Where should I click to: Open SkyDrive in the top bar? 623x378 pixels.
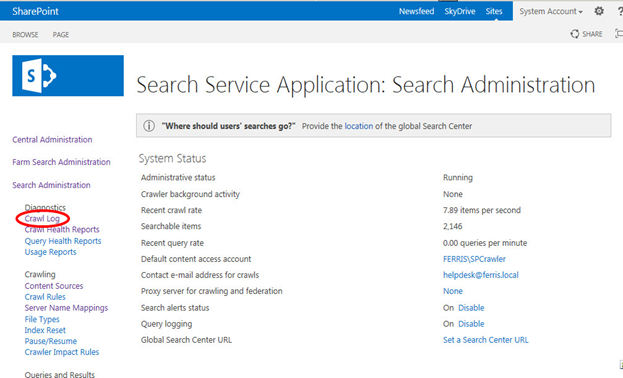coord(460,12)
